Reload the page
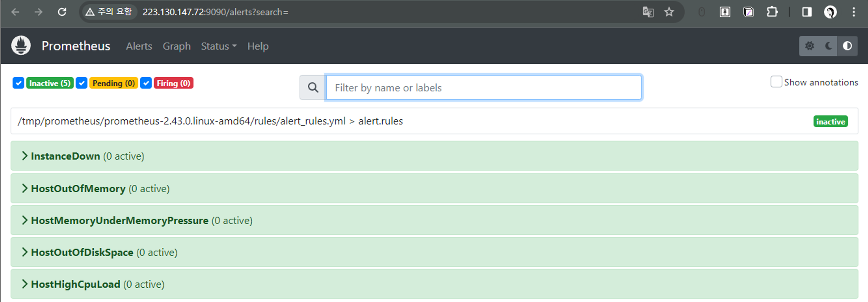The height and width of the screenshot is (302, 868). click(x=62, y=12)
